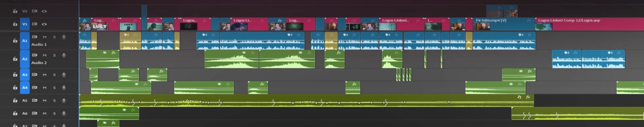This screenshot has height=127, width=644.
Task: Solo track A3
Action: 54,75
